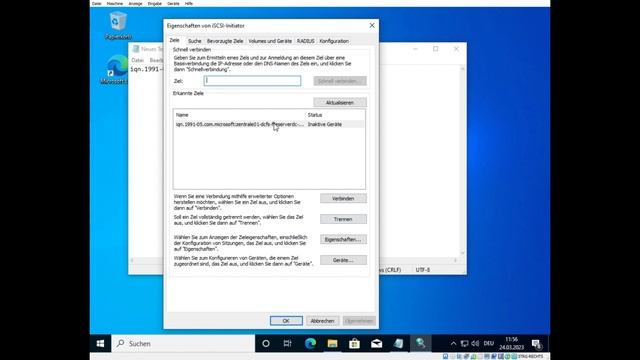Open the volume speaker tray icon
Viewport: 640px width, 360px height.
click(475, 343)
